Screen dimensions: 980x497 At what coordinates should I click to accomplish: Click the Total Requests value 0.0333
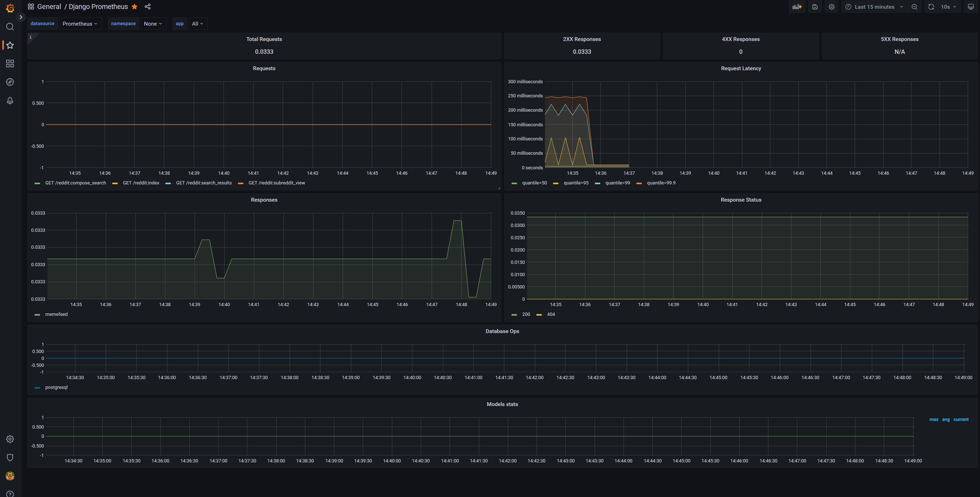tap(264, 52)
